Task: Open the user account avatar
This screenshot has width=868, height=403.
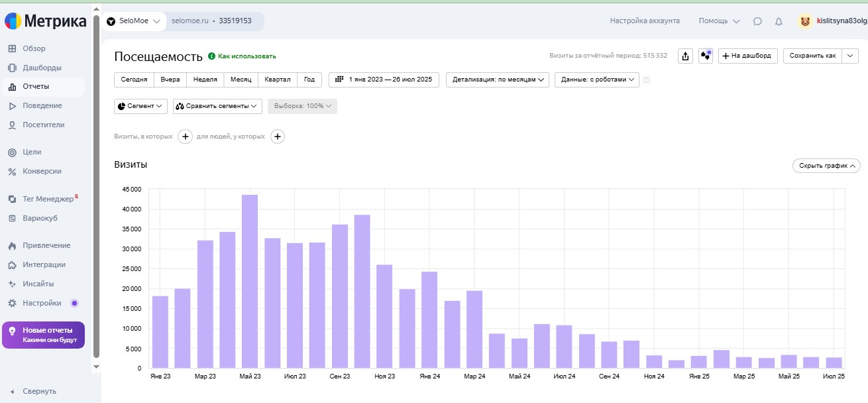Action: [805, 21]
